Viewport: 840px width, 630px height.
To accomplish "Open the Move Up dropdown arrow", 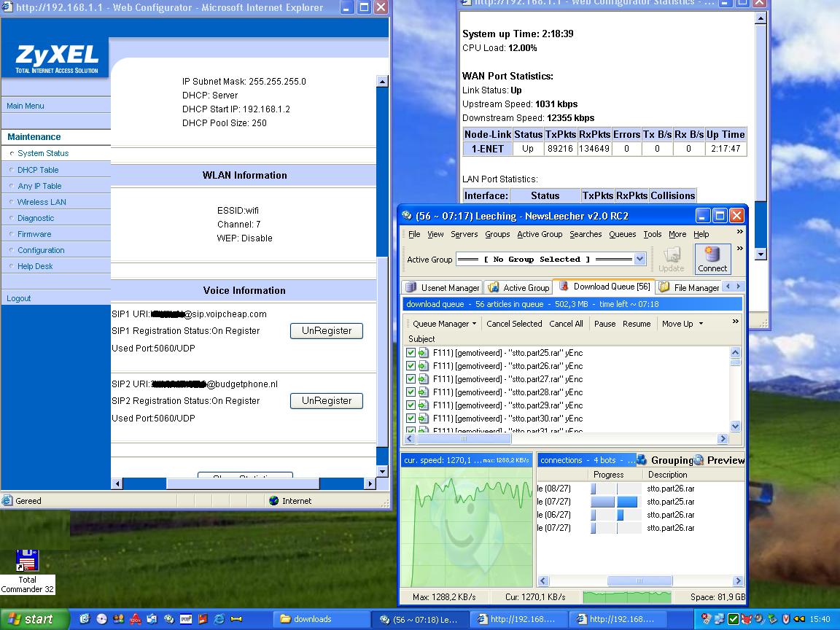I will point(701,324).
